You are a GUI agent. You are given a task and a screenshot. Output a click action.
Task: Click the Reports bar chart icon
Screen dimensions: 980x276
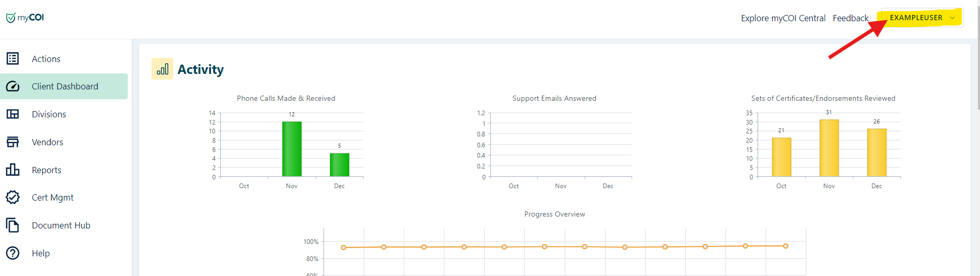(13, 170)
